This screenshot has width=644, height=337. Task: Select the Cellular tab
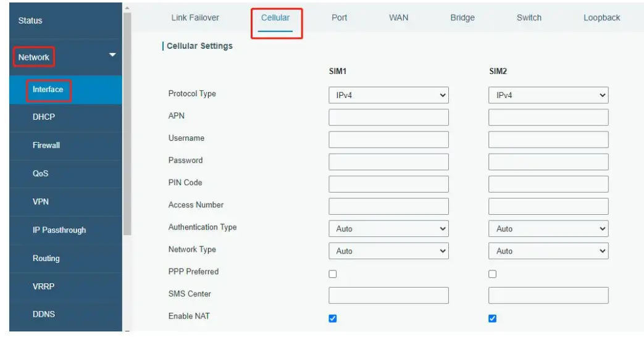(275, 18)
